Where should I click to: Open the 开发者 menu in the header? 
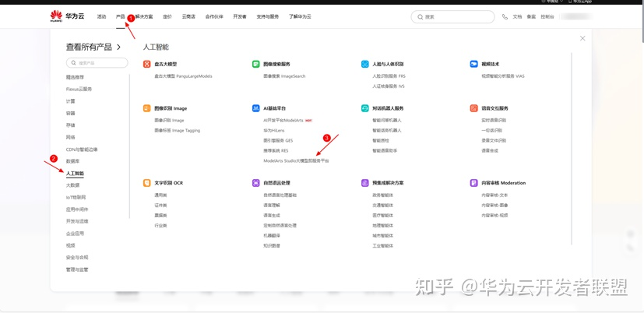point(240,17)
